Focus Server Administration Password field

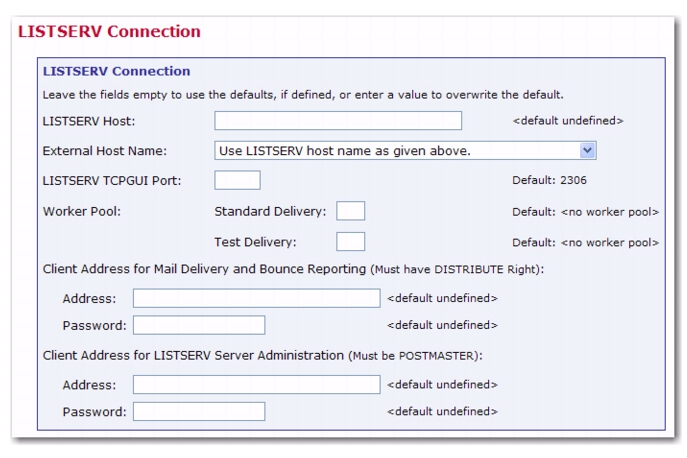tap(199, 412)
